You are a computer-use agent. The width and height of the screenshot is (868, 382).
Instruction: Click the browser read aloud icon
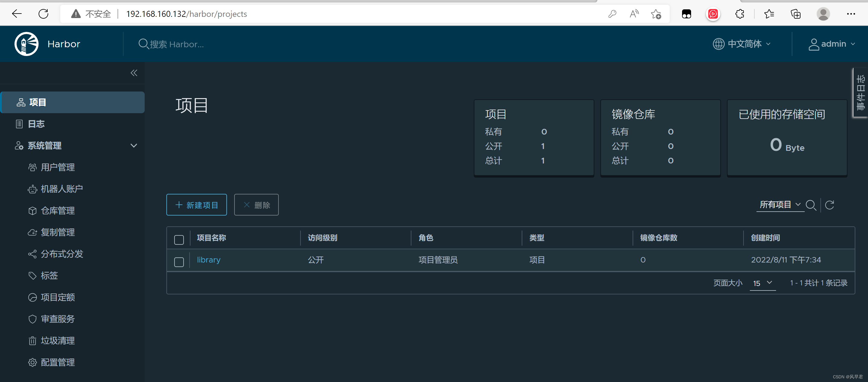634,14
